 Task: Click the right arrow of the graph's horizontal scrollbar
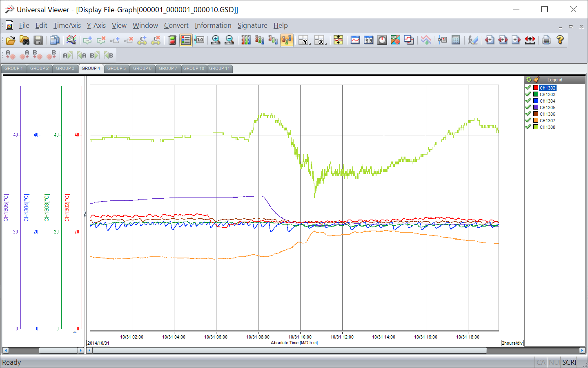point(582,350)
